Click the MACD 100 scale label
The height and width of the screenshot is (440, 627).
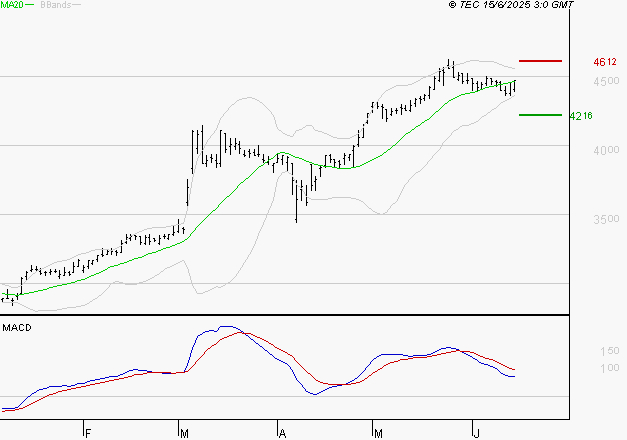(x=609, y=368)
